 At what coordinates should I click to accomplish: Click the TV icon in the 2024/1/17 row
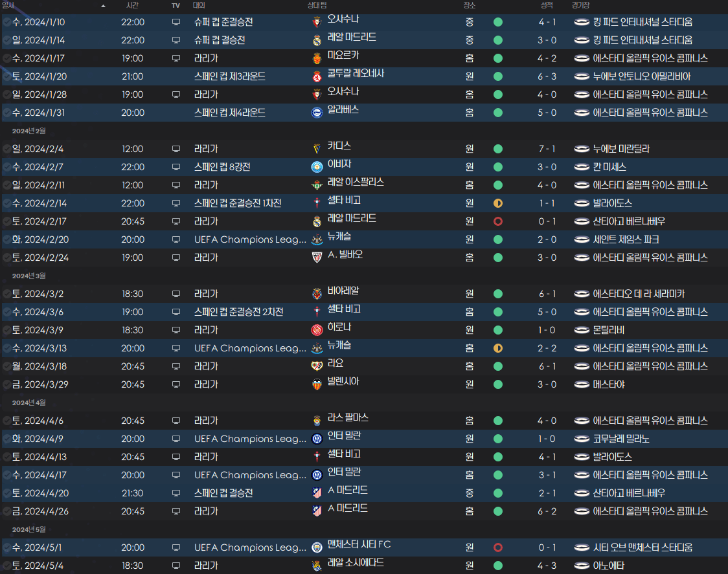(x=176, y=58)
